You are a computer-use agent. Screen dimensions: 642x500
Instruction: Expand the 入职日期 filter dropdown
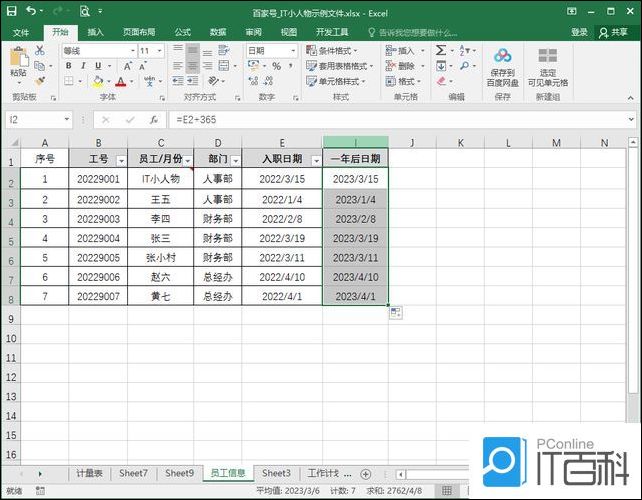[x=316, y=160]
